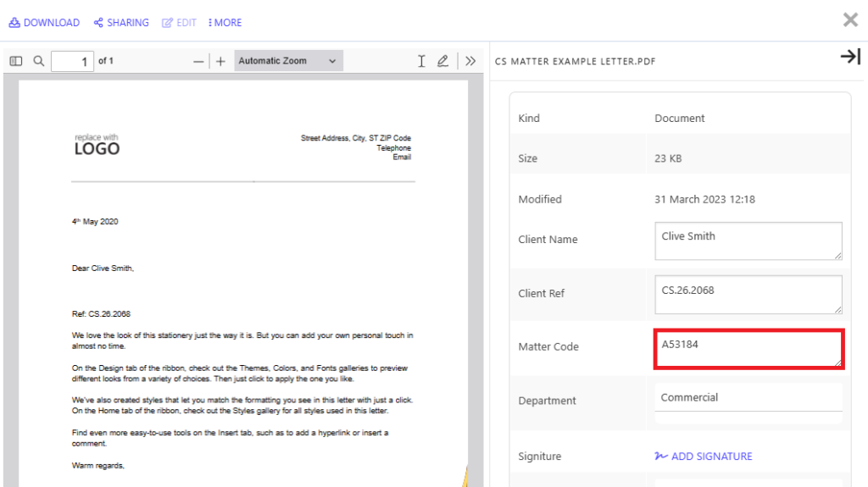Expand the More options menu
Image resolution: width=868 pixels, height=487 pixels.
[x=225, y=23]
